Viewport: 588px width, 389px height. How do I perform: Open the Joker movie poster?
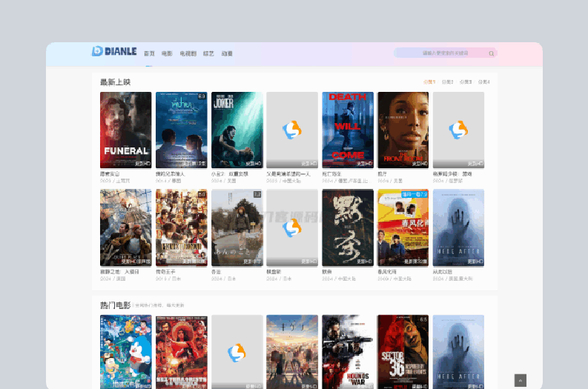click(x=237, y=130)
